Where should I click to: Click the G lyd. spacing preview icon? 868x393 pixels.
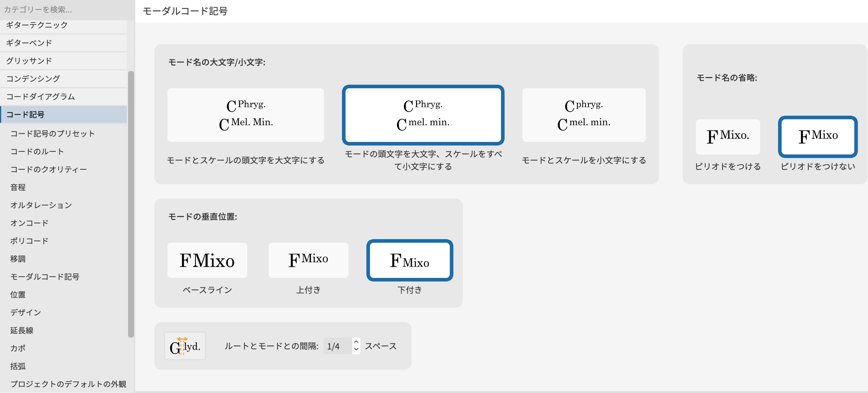click(185, 346)
